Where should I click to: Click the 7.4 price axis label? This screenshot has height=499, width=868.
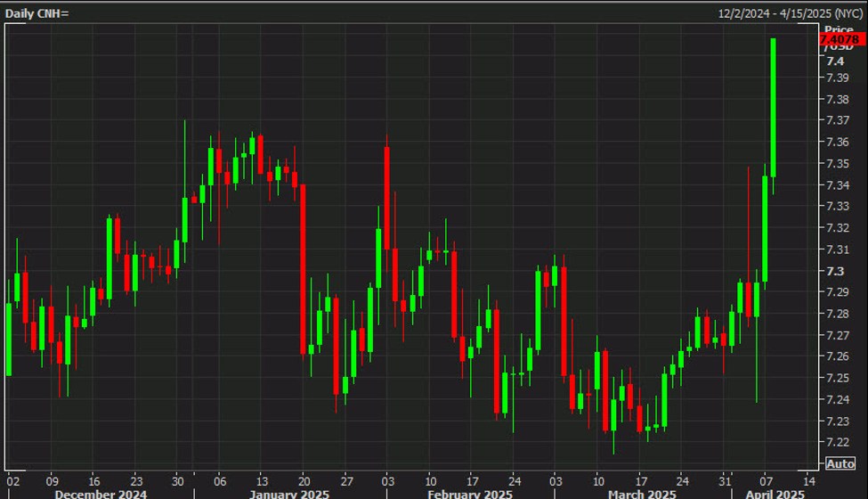click(x=835, y=61)
